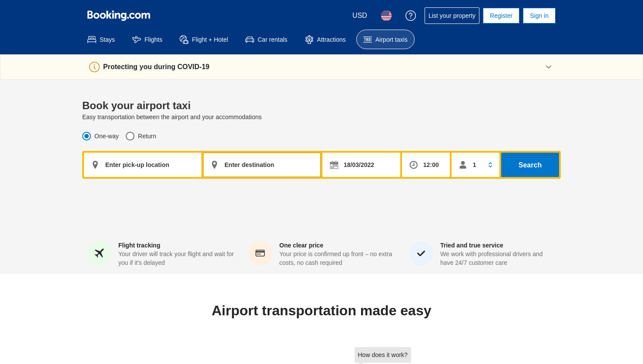643x364 pixels.
Task: Open the Attractions tab
Action: (x=325, y=40)
